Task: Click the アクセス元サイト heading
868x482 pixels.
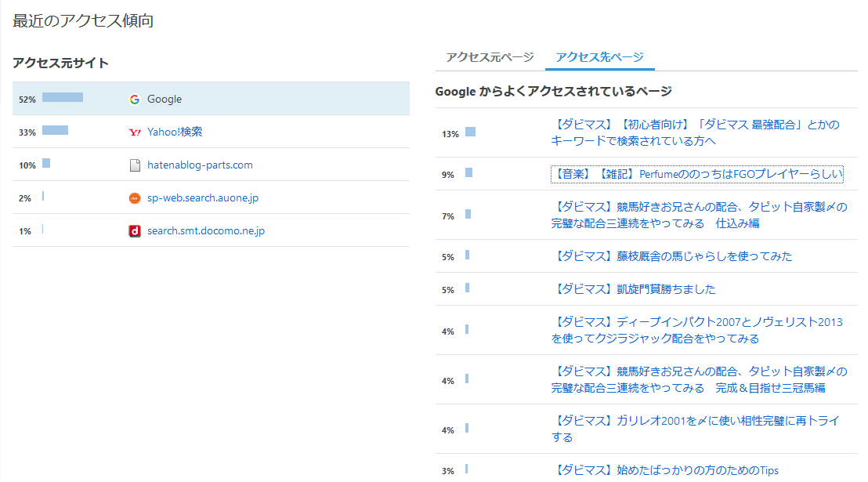Action: click(60, 63)
